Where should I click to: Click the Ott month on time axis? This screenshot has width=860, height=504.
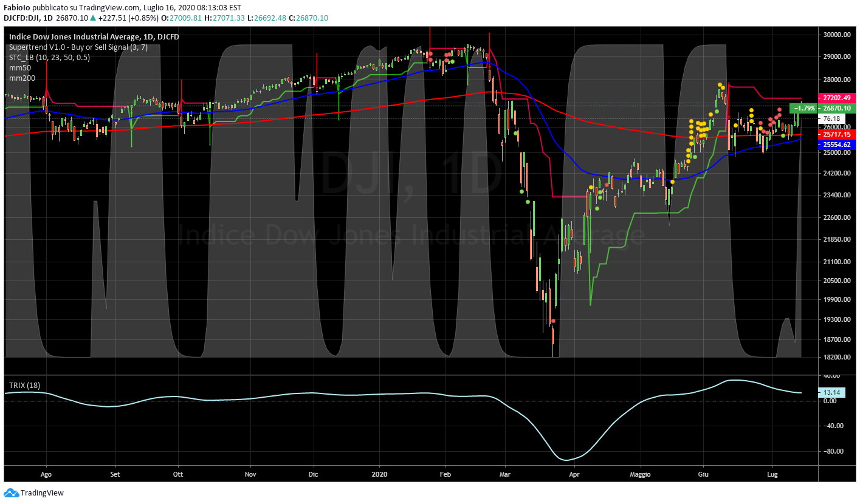point(178,474)
